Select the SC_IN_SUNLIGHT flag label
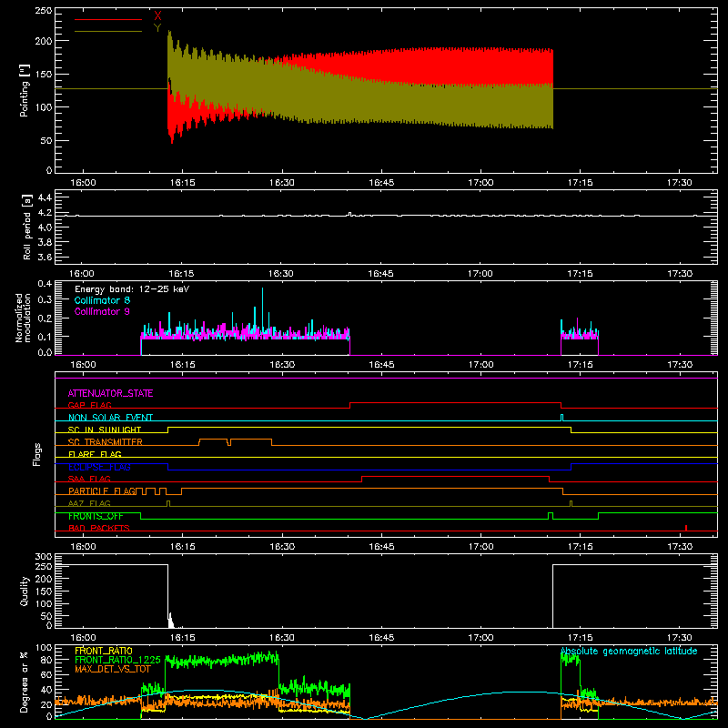 (x=105, y=430)
